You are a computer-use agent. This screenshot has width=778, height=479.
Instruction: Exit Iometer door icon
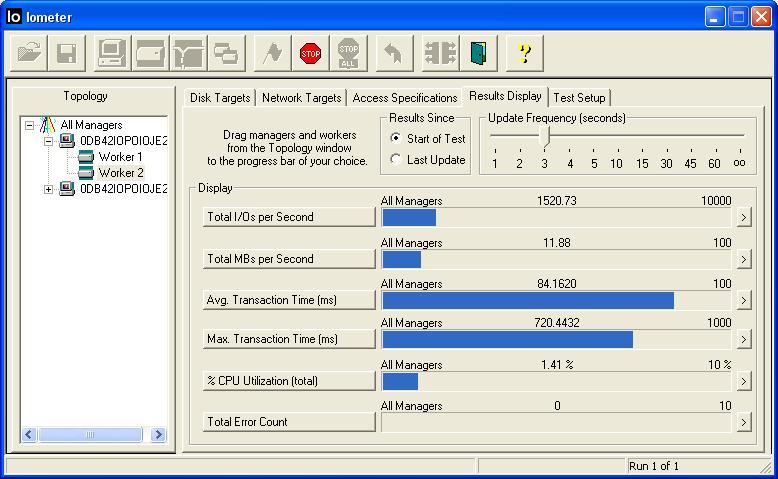478,53
